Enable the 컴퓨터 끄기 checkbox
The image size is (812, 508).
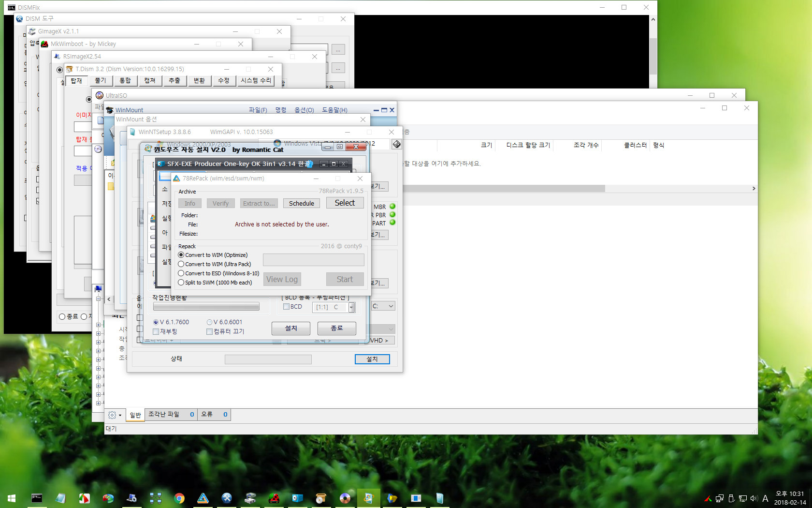(x=209, y=332)
